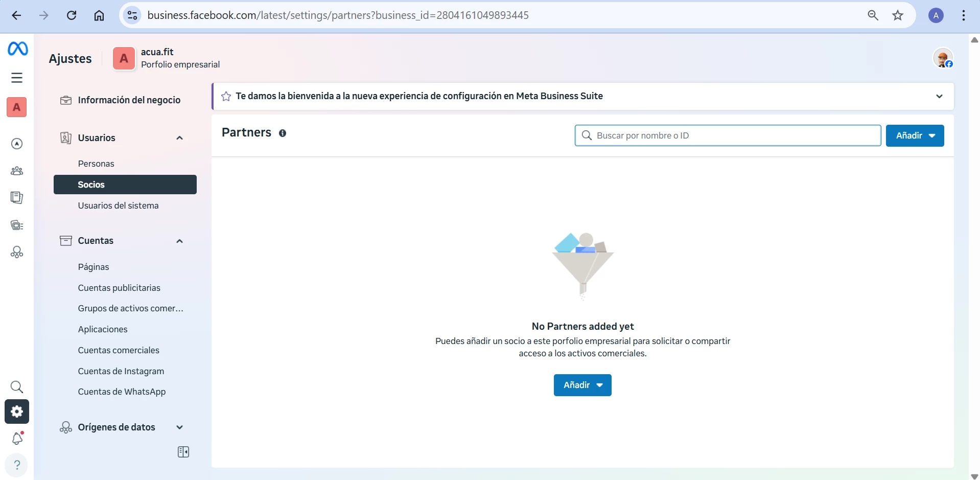Click the Buscar por nombre o ID field
980x480 pixels.
pos(728,135)
